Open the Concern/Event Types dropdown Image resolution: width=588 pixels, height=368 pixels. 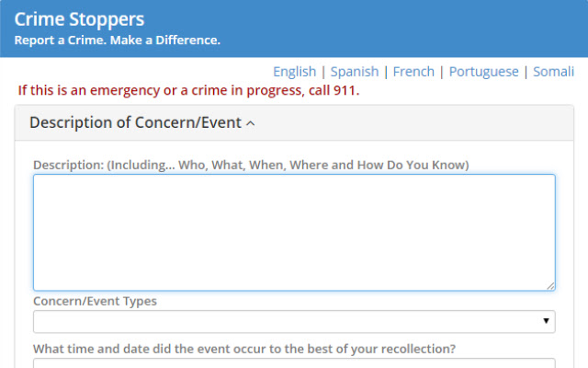click(x=294, y=321)
